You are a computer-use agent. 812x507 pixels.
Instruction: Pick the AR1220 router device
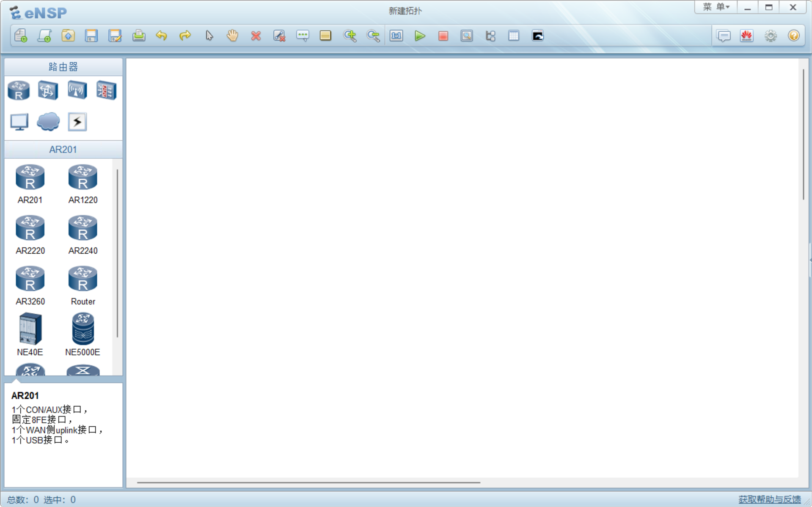point(83,184)
